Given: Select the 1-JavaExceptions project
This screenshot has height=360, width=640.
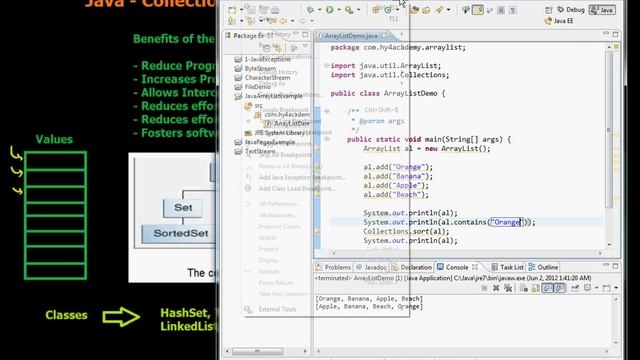Looking at the screenshot, I should (x=263, y=59).
